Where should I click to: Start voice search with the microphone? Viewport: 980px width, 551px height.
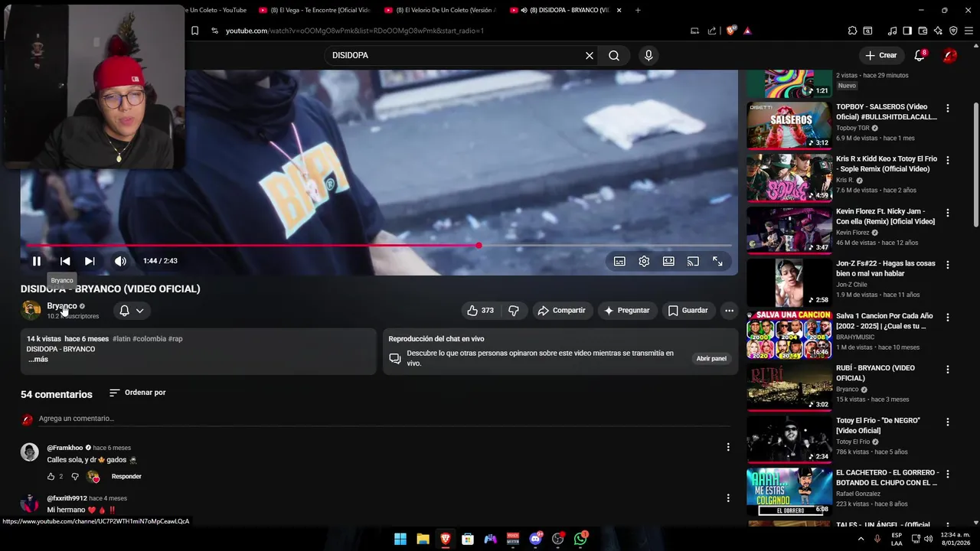(x=648, y=55)
